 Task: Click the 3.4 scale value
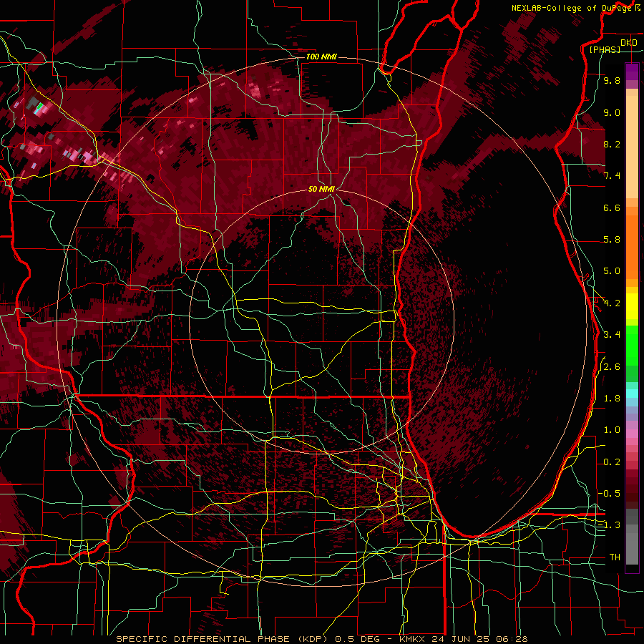point(612,335)
